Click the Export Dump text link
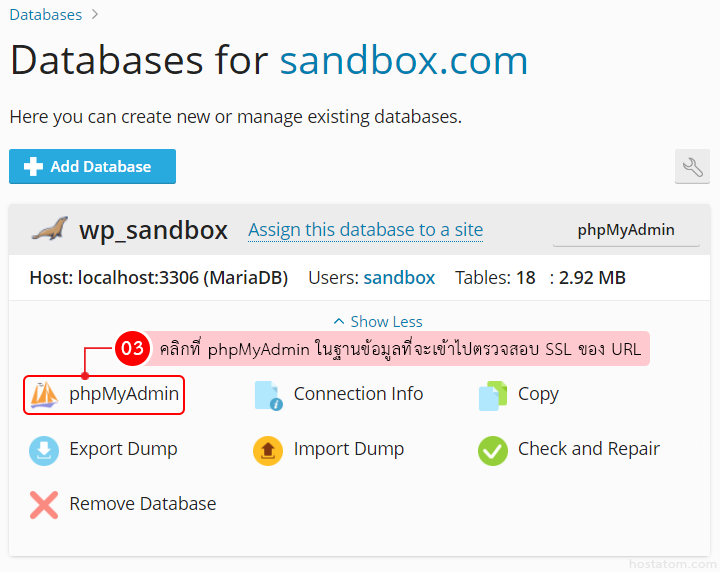Image resolution: width=720 pixels, height=572 pixels. coord(123,450)
